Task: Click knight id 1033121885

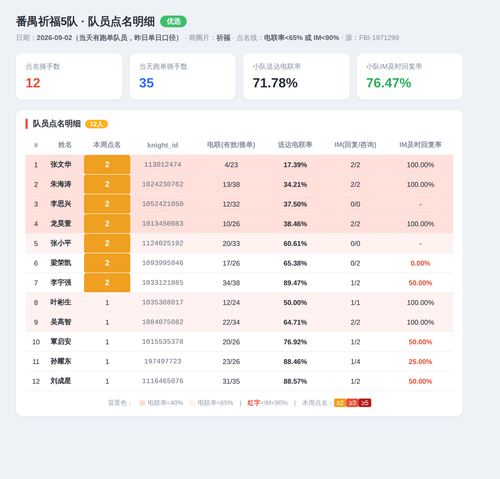Action: pyautogui.click(x=163, y=283)
